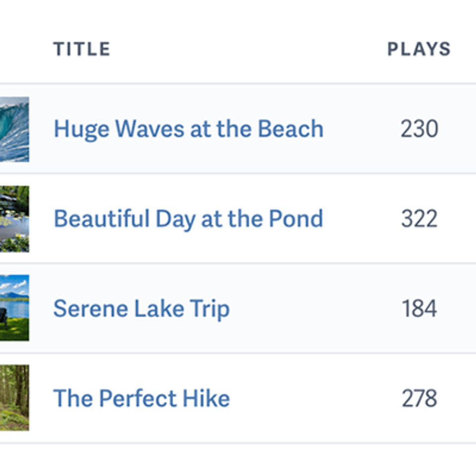Image resolution: width=476 pixels, height=476 pixels.
Task: Open the Serene Lake Trip video link
Action: pos(141,308)
